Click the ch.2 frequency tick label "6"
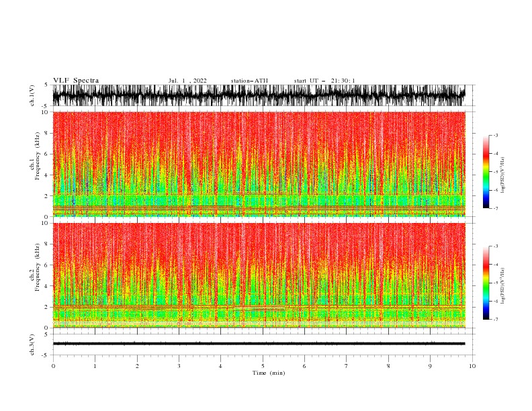Screen dimensions: 532x411 (x=46, y=265)
